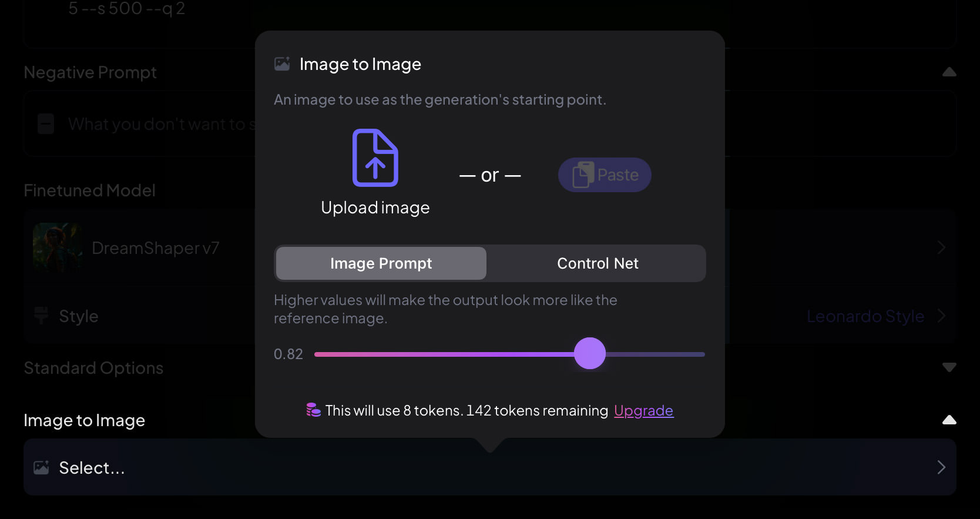The width and height of the screenshot is (980, 519).
Task: Click the image icon beside Select...
Action: click(x=41, y=467)
